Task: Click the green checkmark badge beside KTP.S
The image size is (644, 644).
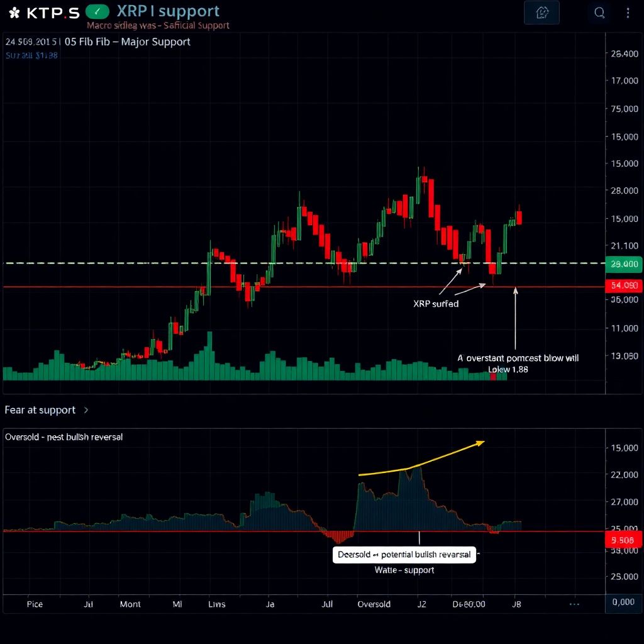Action: (x=97, y=11)
